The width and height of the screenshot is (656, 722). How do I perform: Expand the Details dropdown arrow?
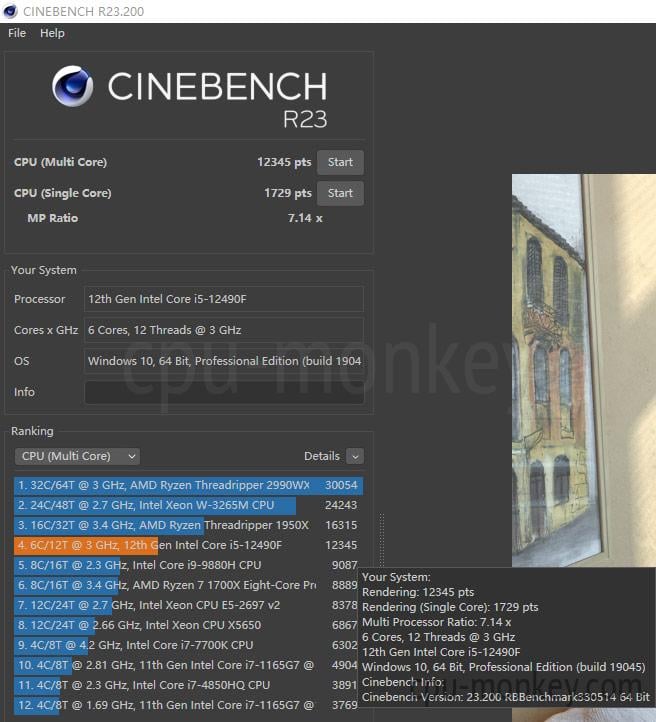tap(355, 456)
